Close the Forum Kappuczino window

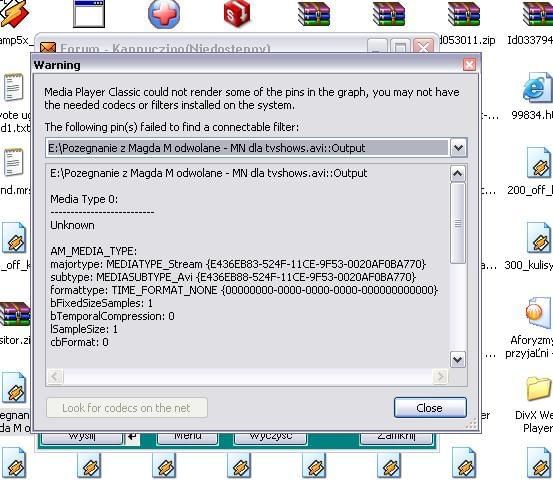coord(423,47)
